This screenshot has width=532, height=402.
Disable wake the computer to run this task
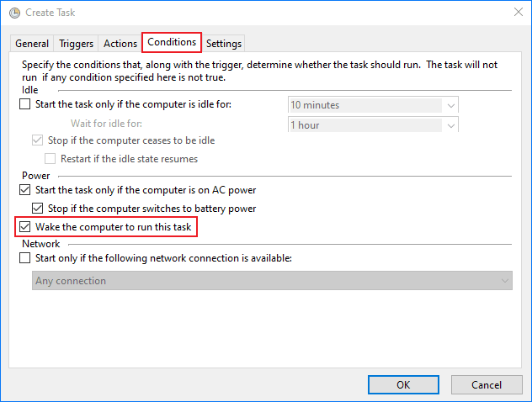(24, 227)
